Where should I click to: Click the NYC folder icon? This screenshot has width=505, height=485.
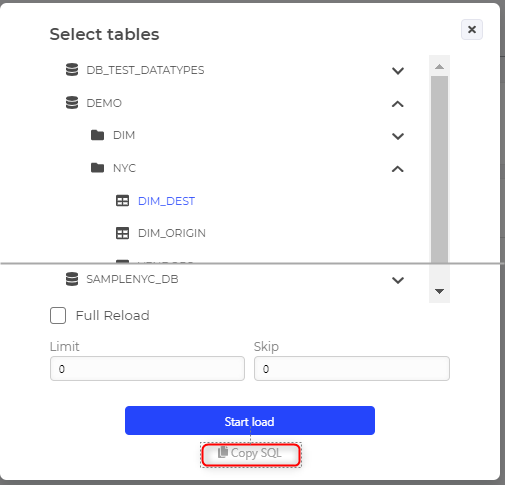[x=97, y=168]
